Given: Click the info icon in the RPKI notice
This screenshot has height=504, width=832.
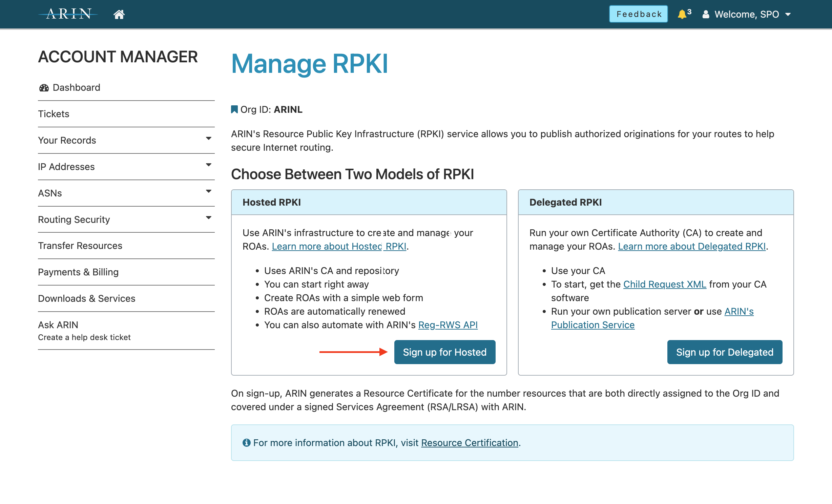Looking at the screenshot, I should coord(246,443).
